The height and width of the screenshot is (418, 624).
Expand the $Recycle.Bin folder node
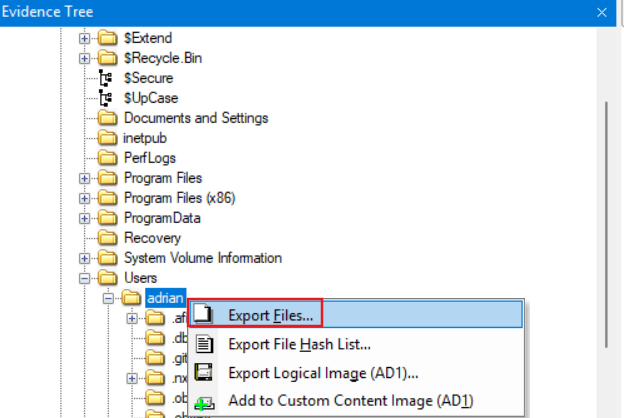pyautogui.click(x=85, y=58)
